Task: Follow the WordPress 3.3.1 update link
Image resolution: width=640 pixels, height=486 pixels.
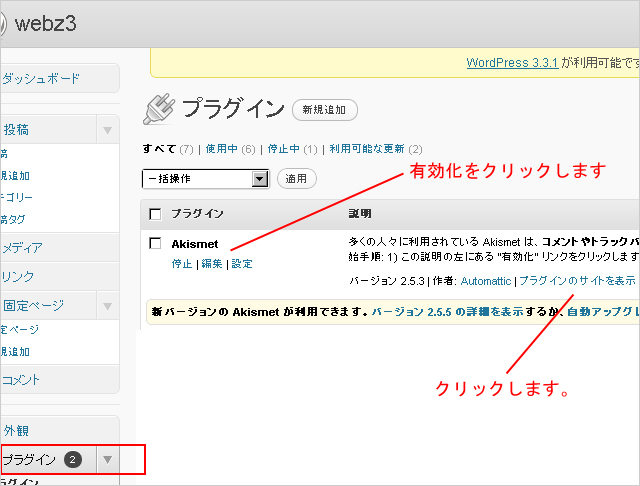Action: pyautogui.click(x=512, y=63)
